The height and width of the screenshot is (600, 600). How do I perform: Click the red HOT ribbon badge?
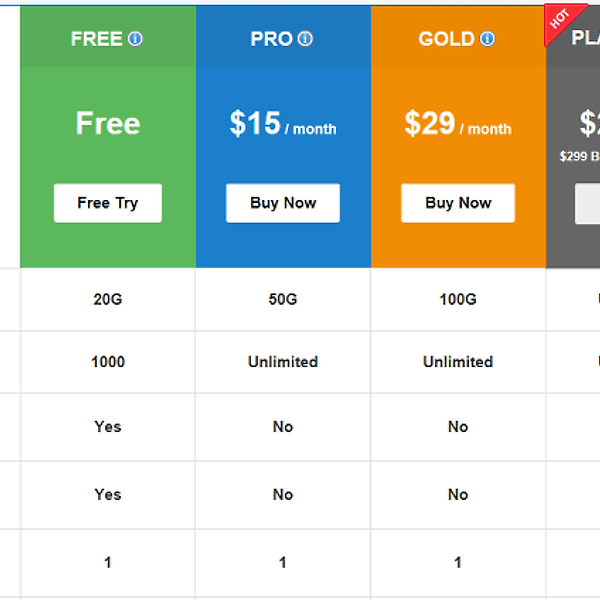558,21
